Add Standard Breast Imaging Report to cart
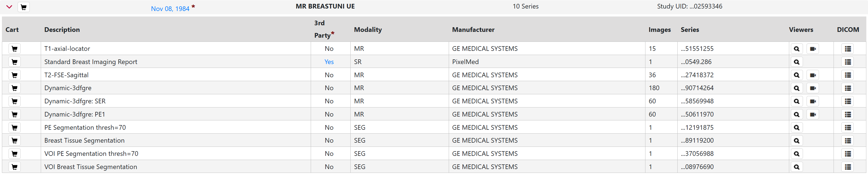 [15, 62]
